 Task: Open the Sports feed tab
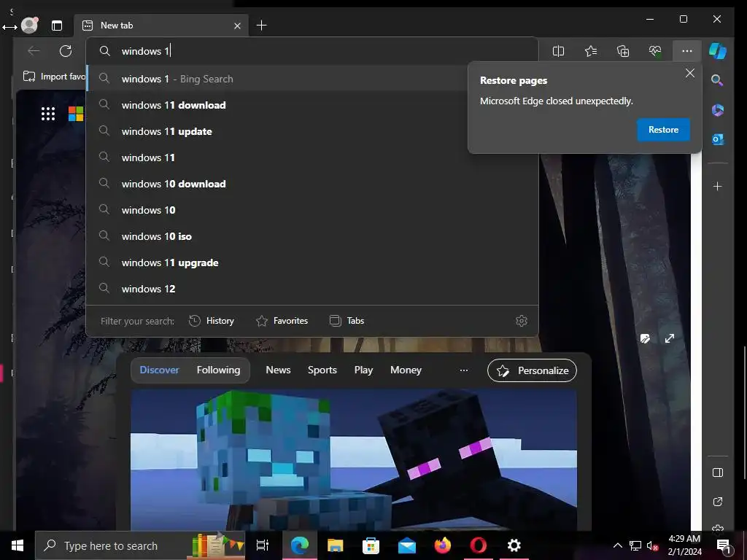[x=322, y=370]
